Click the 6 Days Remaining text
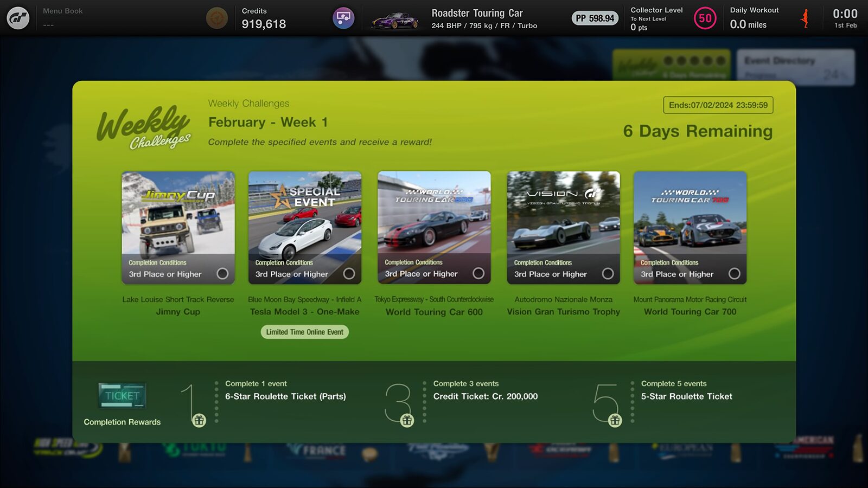Image resolution: width=868 pixels, height=488 pixels. click(x=698, y=131)
